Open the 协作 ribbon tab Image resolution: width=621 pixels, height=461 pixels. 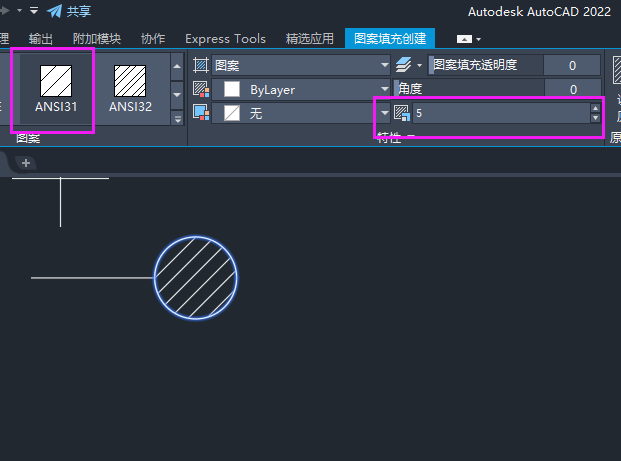pyautogui.click(x=153, y=39)
